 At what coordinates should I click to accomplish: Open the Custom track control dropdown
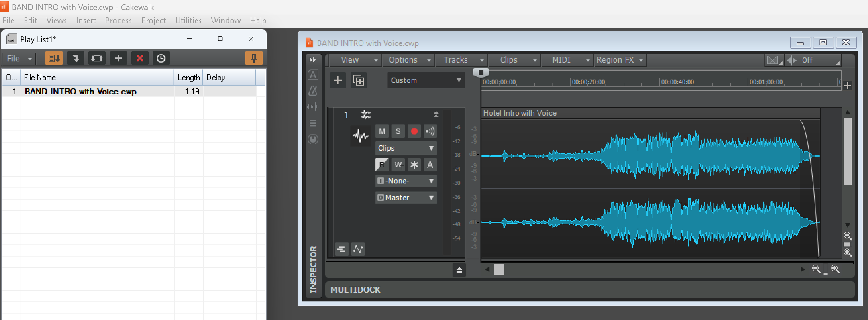[x=426, y=80]
